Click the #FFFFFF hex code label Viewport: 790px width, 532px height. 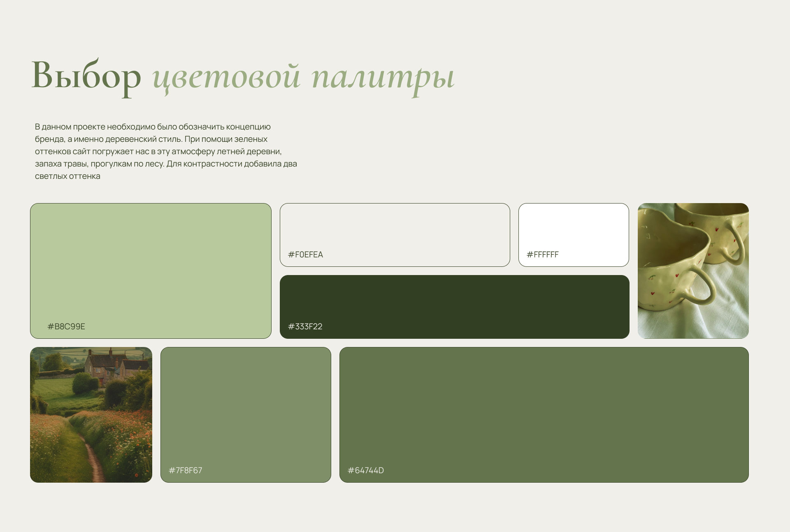click(542, 254)
